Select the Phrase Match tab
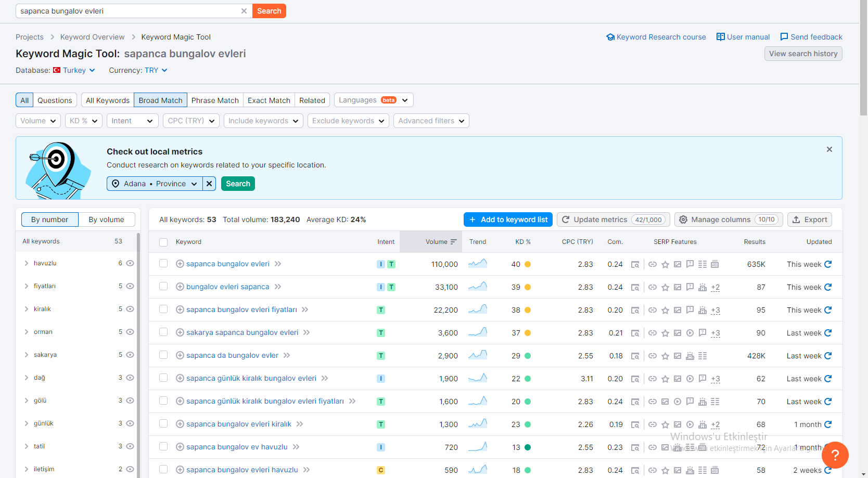Image resolution: width=868 pixels, height=478 pixels. pos(215,100)
